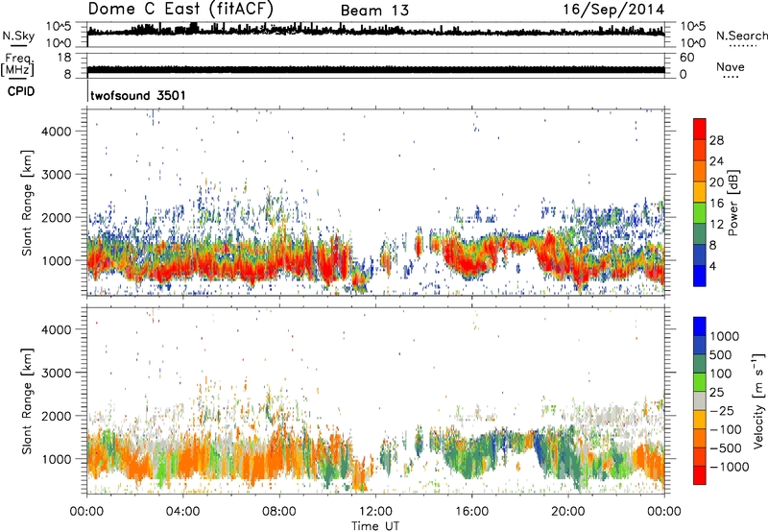The width and height of the screenshot is (768, 532).
Task: Click the '12:00' time axis tick label
Action: coord(375,512)
